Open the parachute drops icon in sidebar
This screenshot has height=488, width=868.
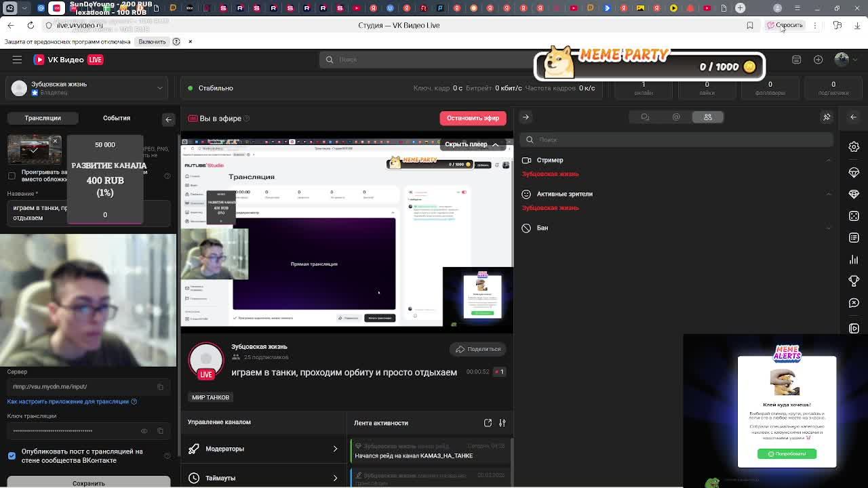(854, 172)
